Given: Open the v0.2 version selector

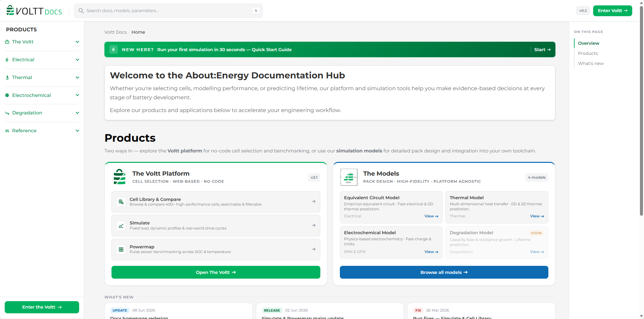Looking at the screenshot, I should click(x=583, y=11).
